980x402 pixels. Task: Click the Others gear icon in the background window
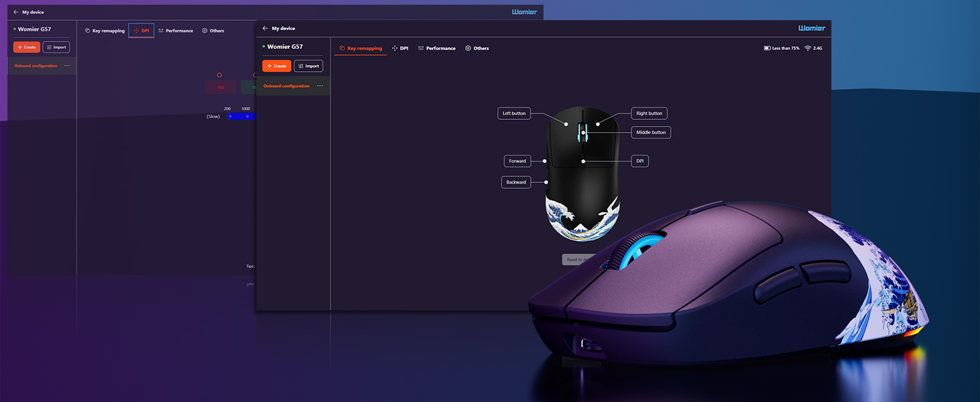pyautogui.click(x=205, y=31)
